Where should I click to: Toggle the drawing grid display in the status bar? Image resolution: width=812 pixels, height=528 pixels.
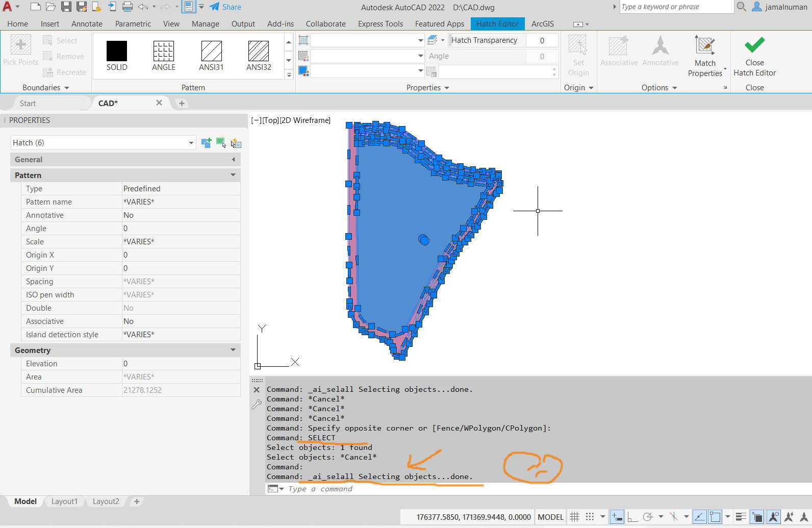point(574,517)
